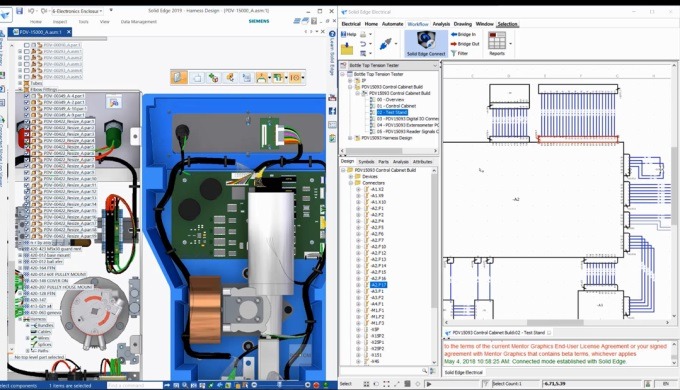Expand the -A2.F1 connector node

[358, 209]
